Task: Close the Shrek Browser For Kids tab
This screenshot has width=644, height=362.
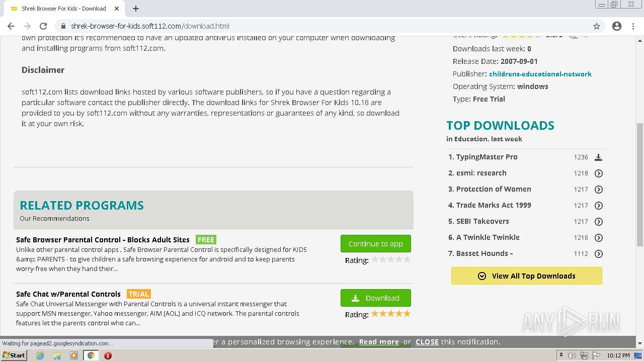Action: [x=117, y=9]
